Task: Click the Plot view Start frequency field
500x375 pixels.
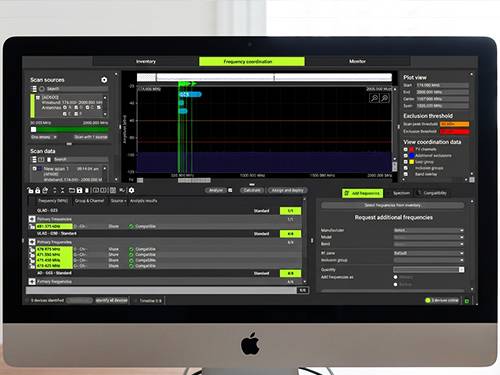Action: (442, 85)
